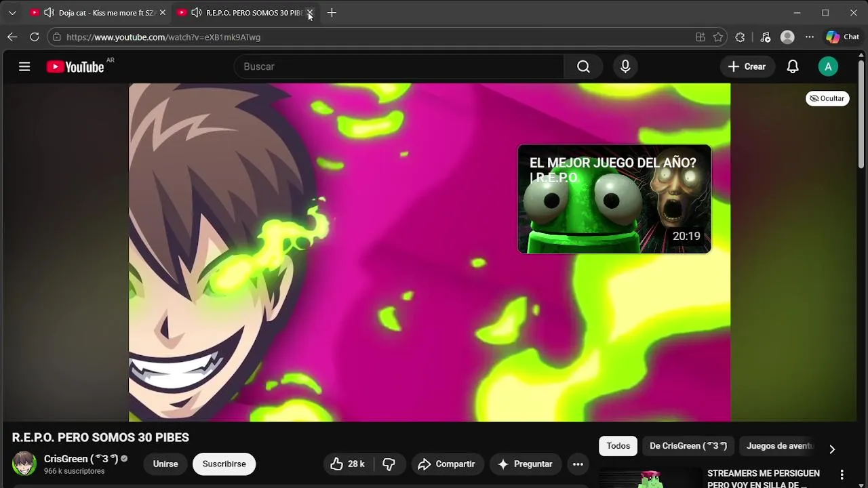Image resolution: width=868 pixels, height=488 pixels.
Task: Select the De CrisGreen filter chip
Action: (688, 446)
